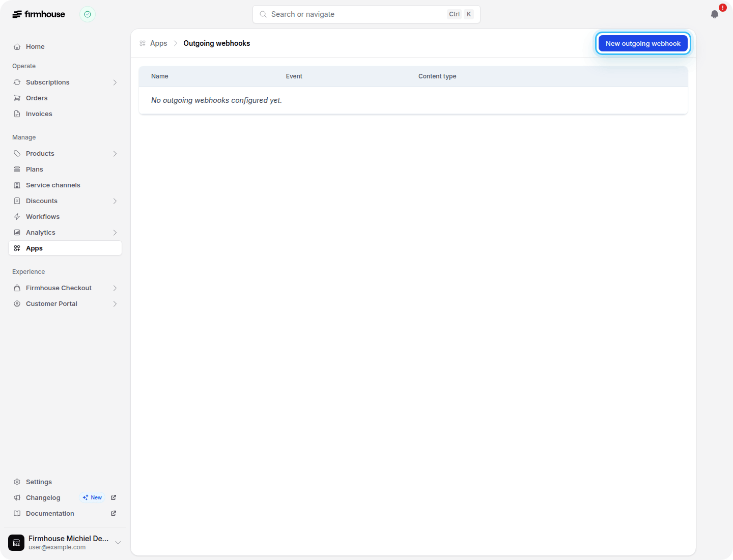This screenshot has height=560, width=733.
Task: Select the Apps sidebar item
Action: (65, 248)
